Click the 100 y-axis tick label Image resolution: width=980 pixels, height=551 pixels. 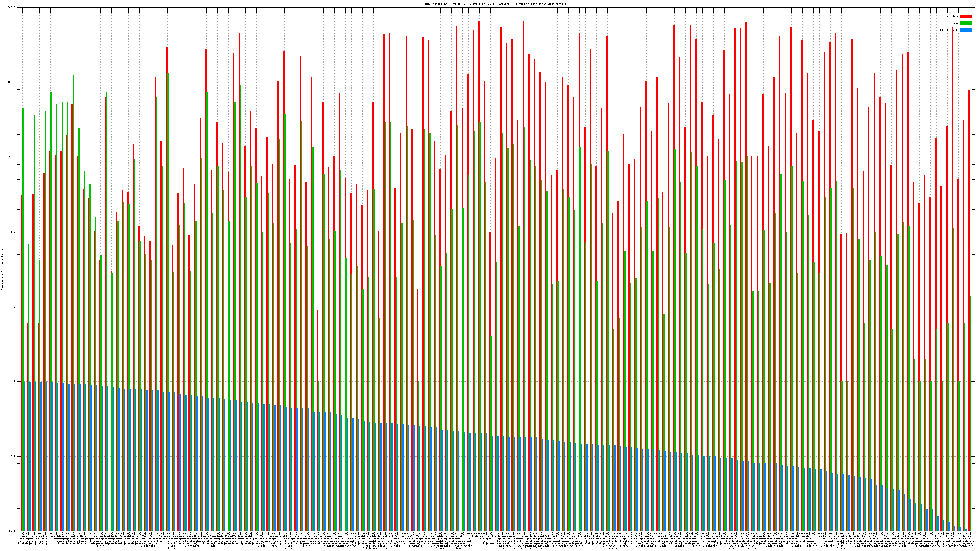(13, 232)
